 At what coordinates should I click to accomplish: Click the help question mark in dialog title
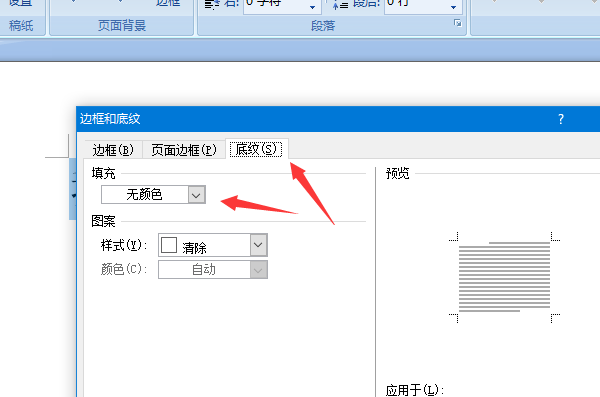pos(561,119)
